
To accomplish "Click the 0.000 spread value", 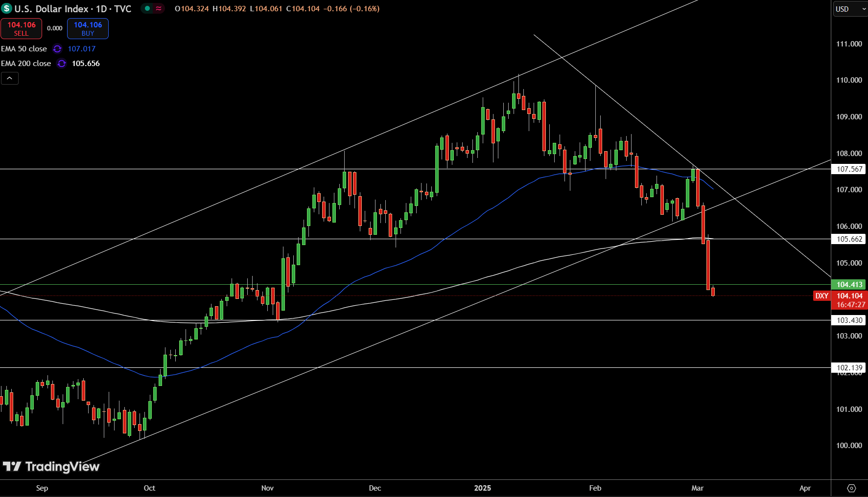I will tap(54, 28).
